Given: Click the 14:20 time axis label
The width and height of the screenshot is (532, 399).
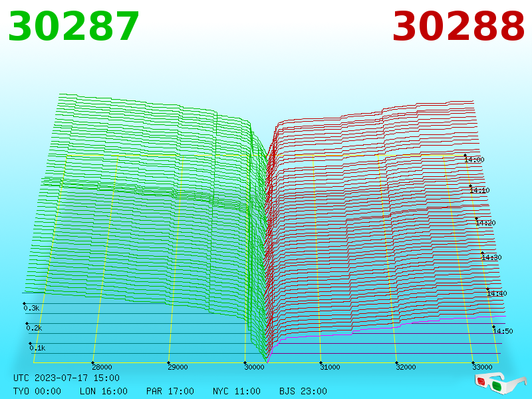Looking at the screenshot, I should coord(486,223).
